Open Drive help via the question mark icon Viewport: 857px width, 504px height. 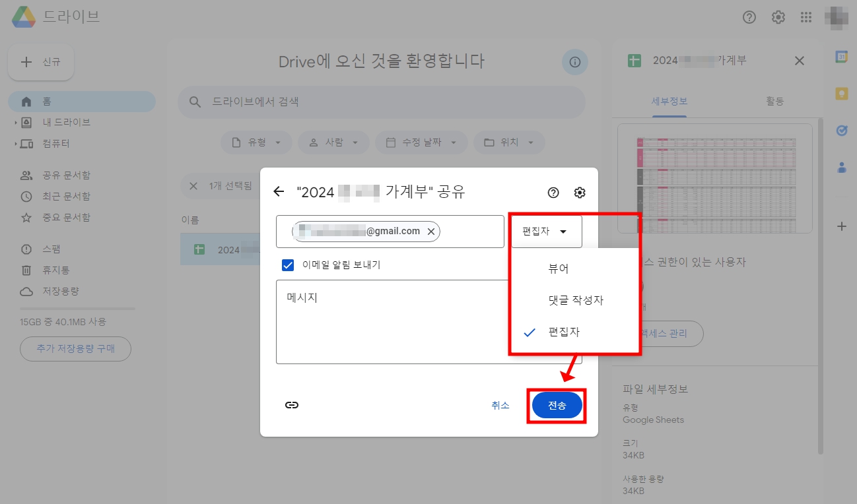click(x=749, y=18)
